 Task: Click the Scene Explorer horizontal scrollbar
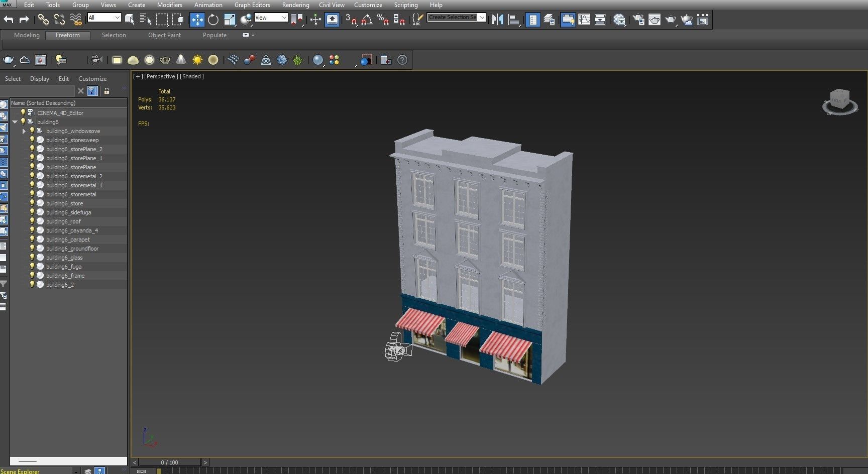pos(68,461)
